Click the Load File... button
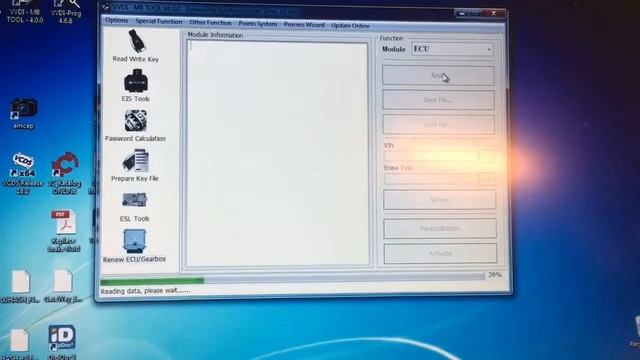 438,124
